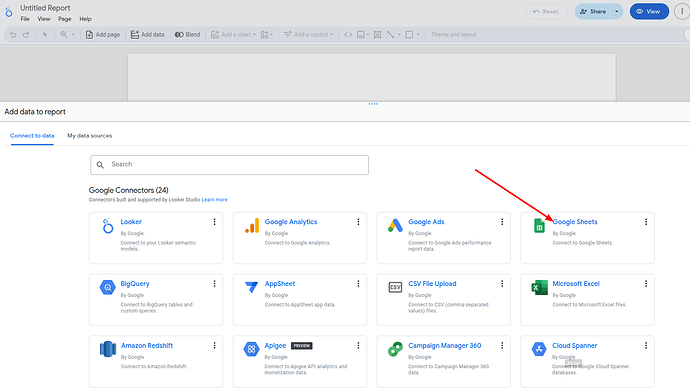Open the header more options menu
The width and height of the screenshot is (690, 390).
682,11
